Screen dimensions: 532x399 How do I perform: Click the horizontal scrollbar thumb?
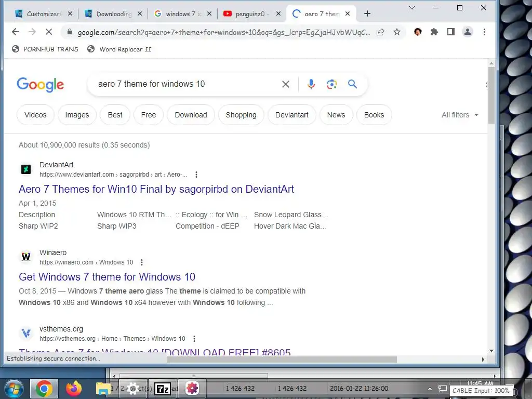[282, 360]
